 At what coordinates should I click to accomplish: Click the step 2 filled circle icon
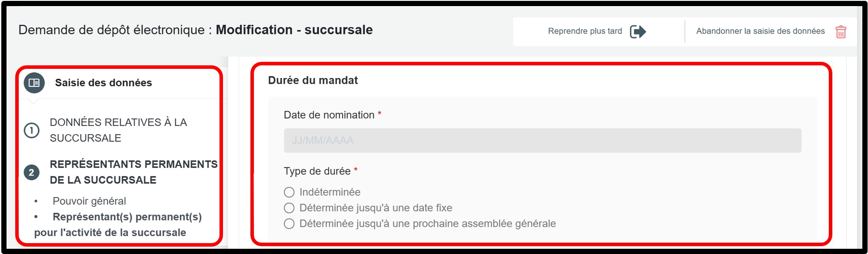pos(31,173)
